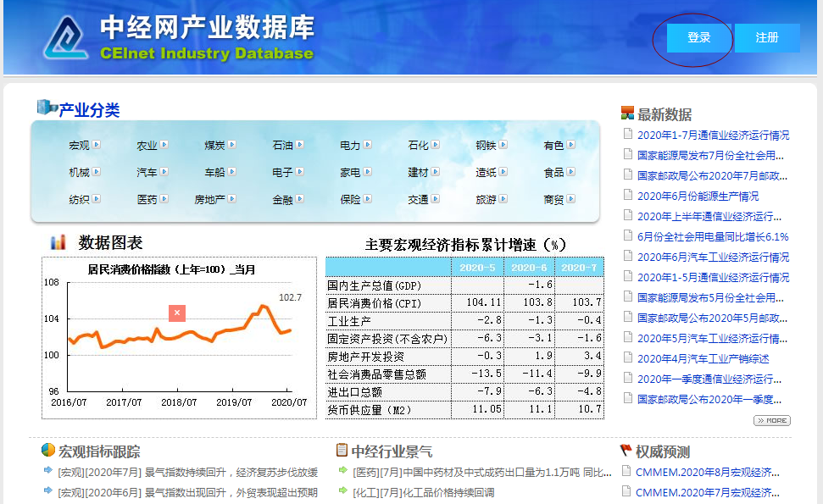Click the 注册 register button
Image resolution: width=823 pixels, height=504 pixels.
(x=767, y=38)
